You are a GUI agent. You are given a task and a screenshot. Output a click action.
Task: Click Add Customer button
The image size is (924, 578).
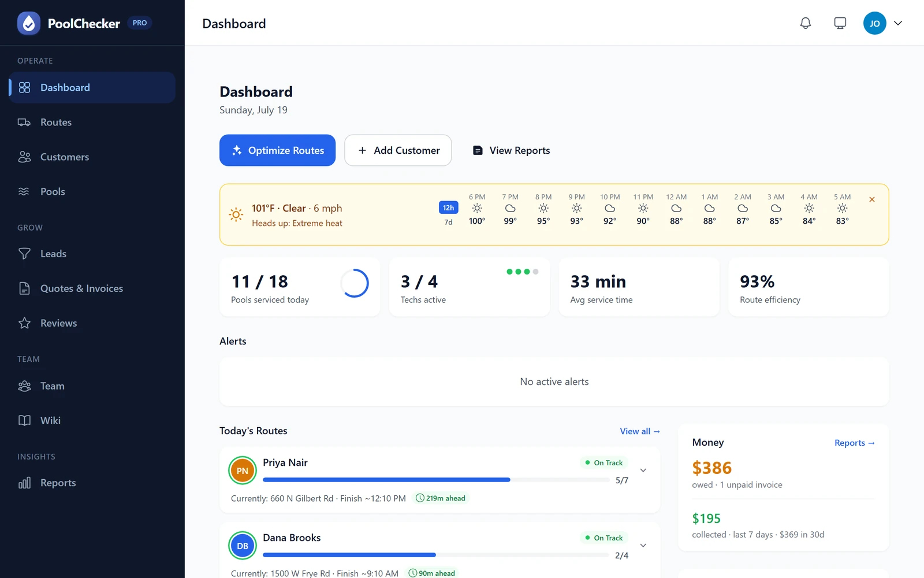(x=398, y=150)
